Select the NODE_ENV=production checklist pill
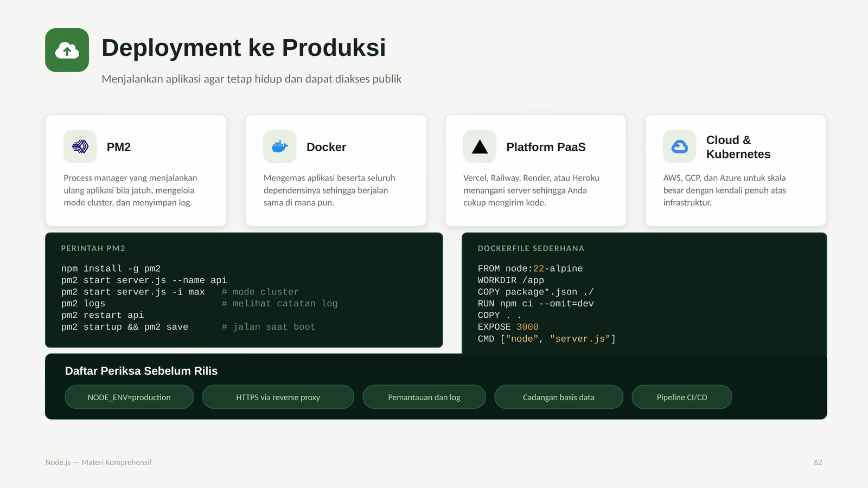Image resolution: width=868 pixels, height=488 pixels. pyautogui.click(x=129, y=397)
